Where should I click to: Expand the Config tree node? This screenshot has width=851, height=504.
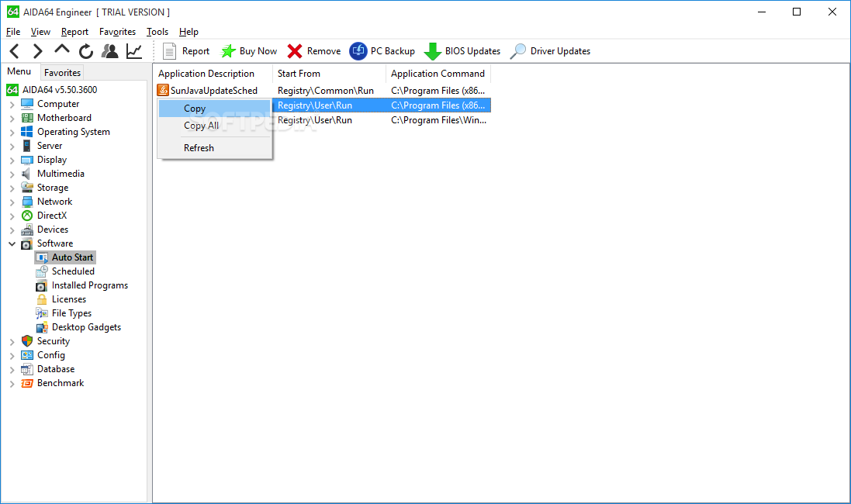(12, 355)
